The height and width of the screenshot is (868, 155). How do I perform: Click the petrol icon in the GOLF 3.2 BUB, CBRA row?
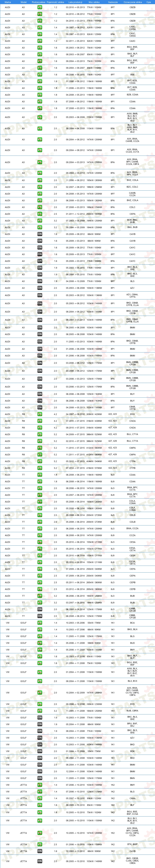tap(40, 711)
